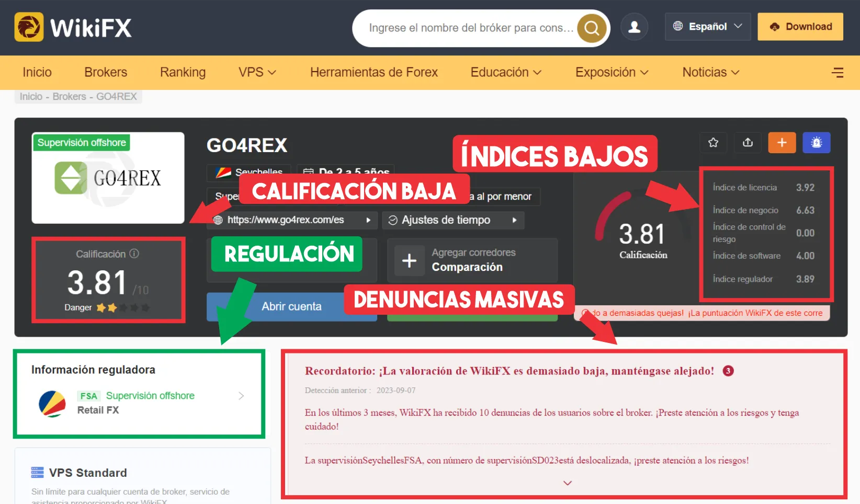This screenshot has height=504, width=860.
Task: Click Brokers in the breadcrumb
Action: tap(69, 96)
